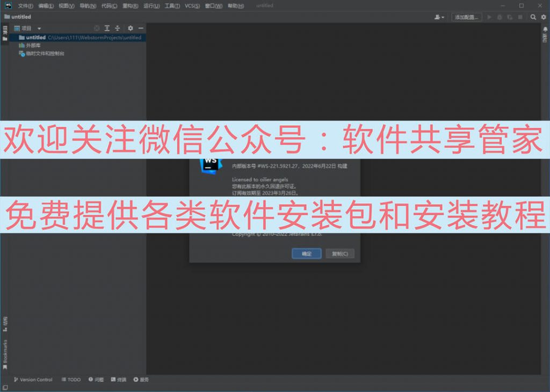This screenshot has width=550, height=392.
Task: Open the 工具(T) menu
Action: [172, 6]
